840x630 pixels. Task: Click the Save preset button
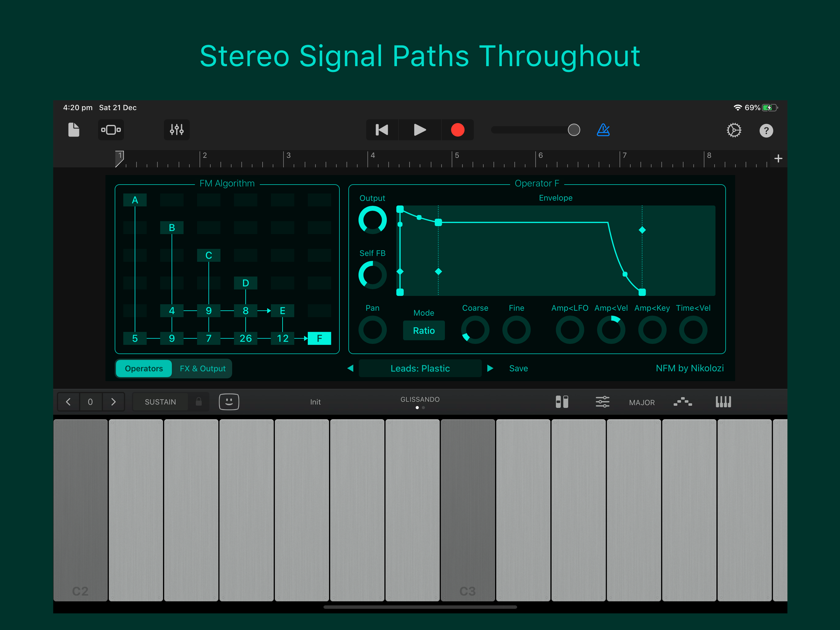(518, 368)
